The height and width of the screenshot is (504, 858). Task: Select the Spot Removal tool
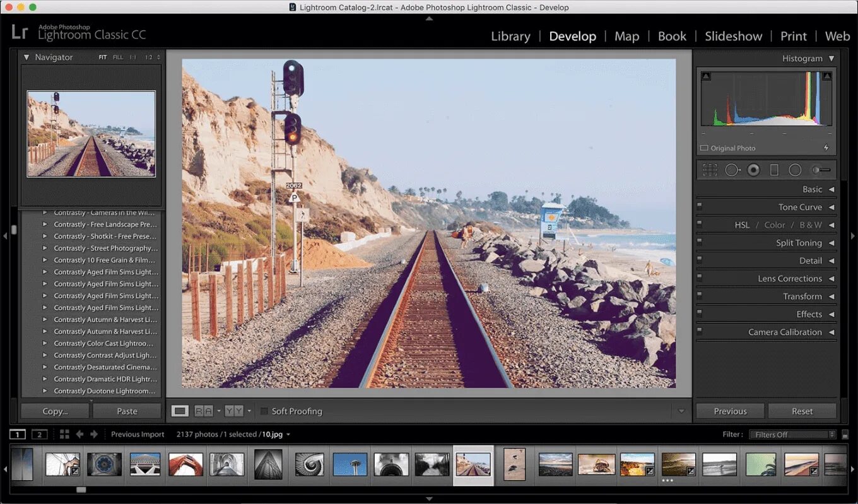pyautogui.click(x=732, y=170)
